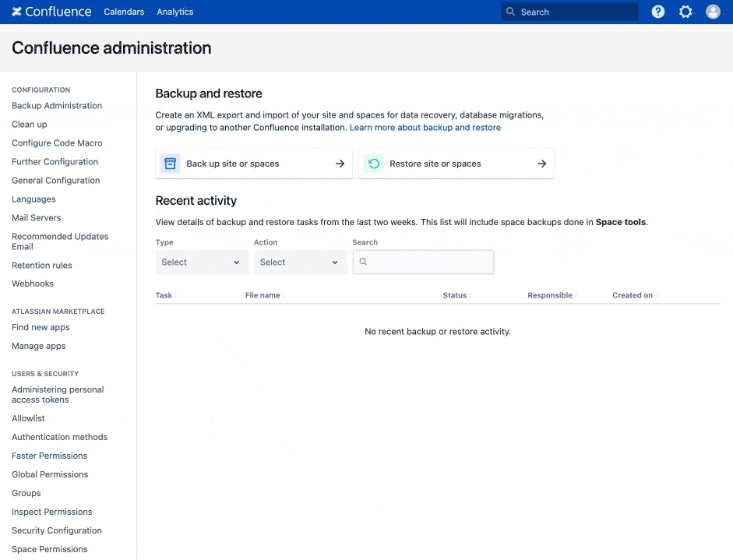This screenshot has height=560, width=733.
Task: Open Retention rules in sidebar
Action: click(42, 265)
